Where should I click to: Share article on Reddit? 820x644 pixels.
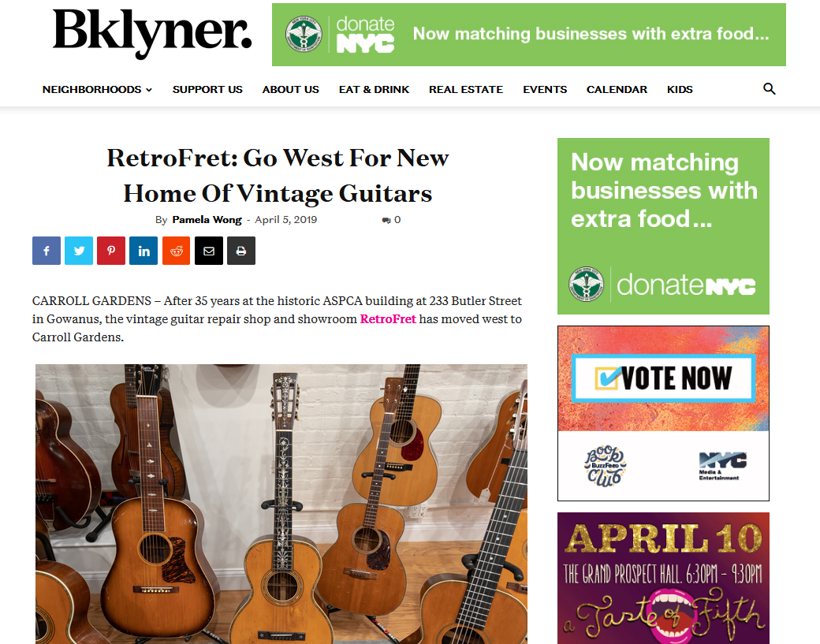(x=177, y=251)
